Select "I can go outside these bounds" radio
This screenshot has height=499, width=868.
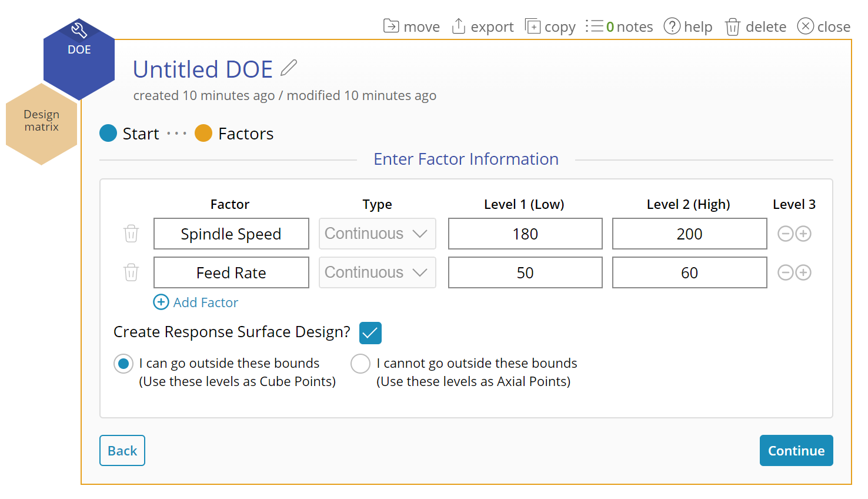(123, 364)
